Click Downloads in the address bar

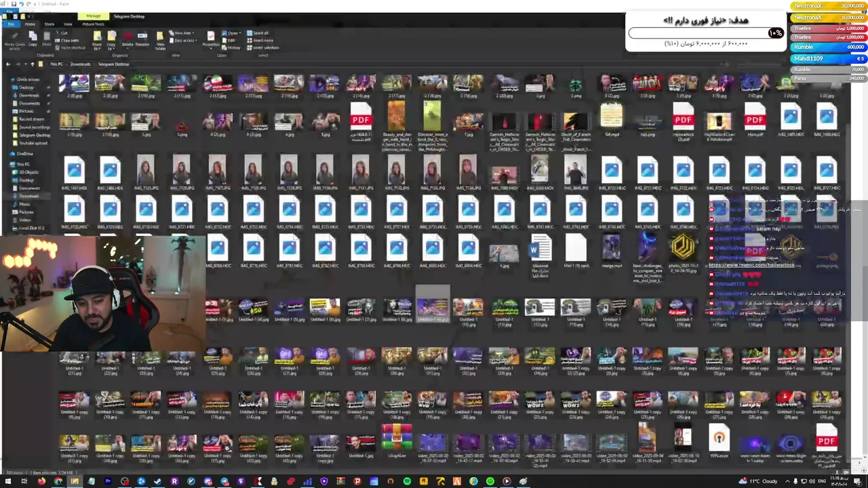pos(81,64)
